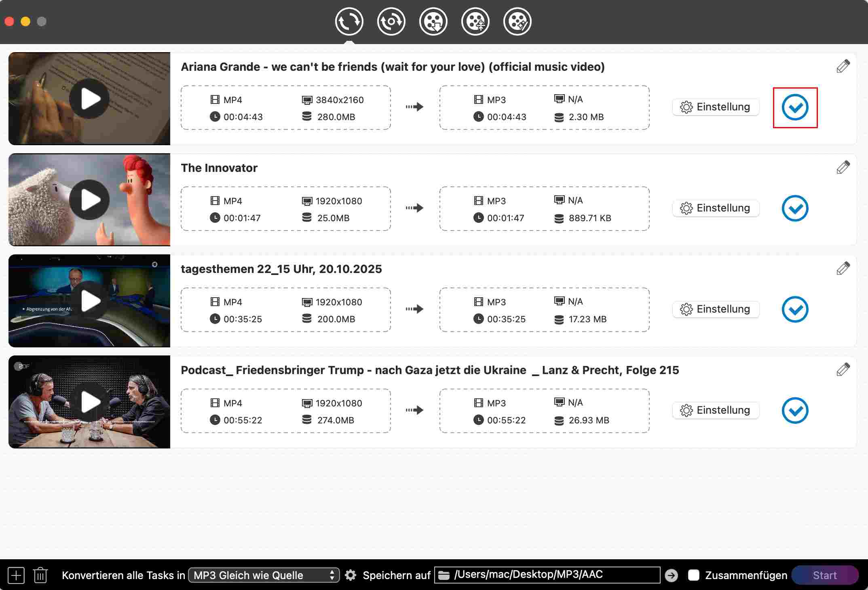Toggle the tagesthemen task selection checkmark
The height and width of the screenshot is (590, 868).
(795, 309)
